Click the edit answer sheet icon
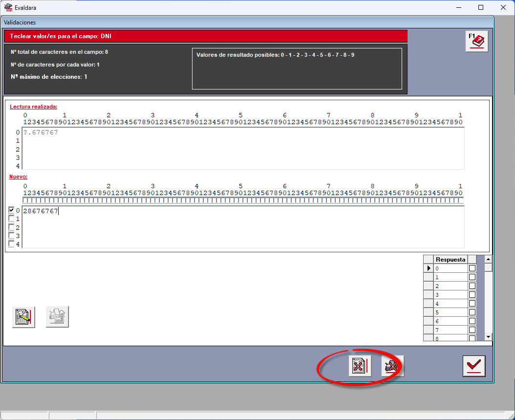The image size is (515, 420). pos(23,317)
